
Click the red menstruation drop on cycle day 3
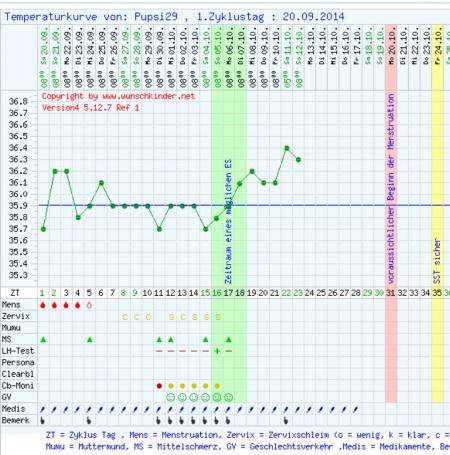66,305
